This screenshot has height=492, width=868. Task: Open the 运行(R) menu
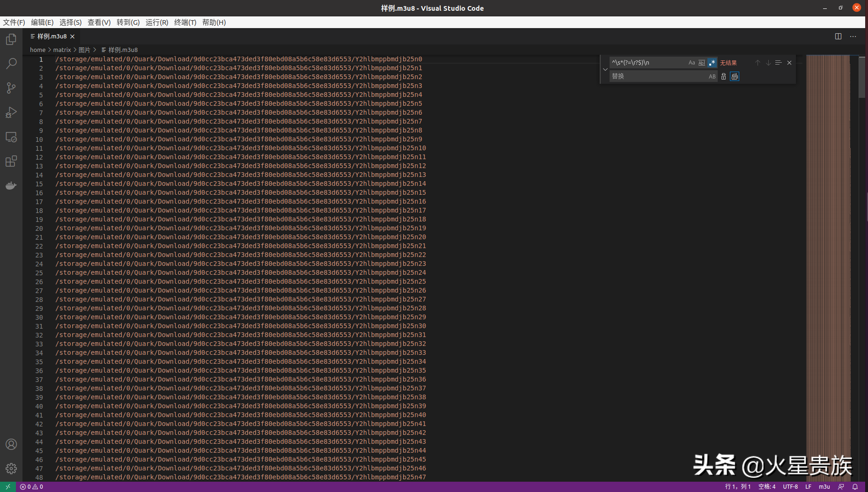coord(157,22)
